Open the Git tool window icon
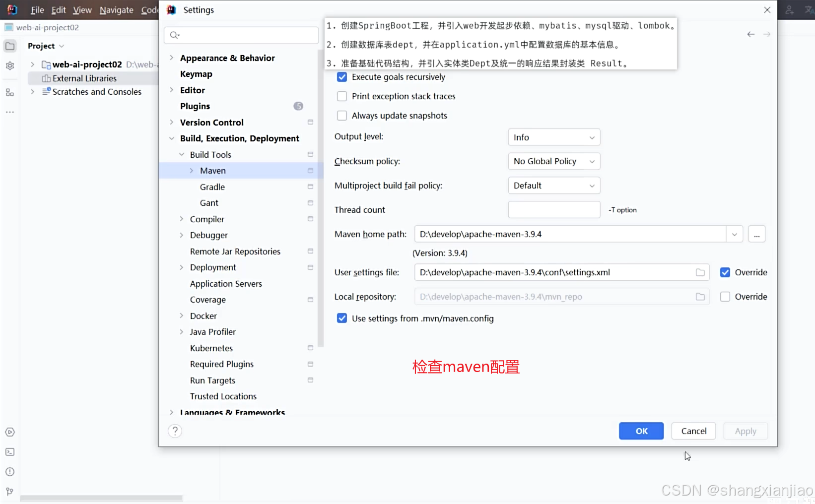The height and width of the screenshot is (504, 815). click(10, 492)
